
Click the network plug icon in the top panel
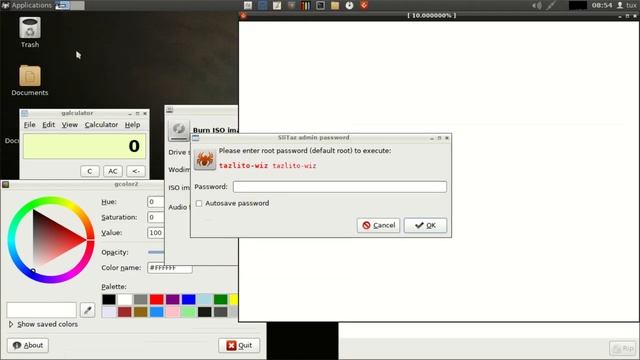pos(551,5)
